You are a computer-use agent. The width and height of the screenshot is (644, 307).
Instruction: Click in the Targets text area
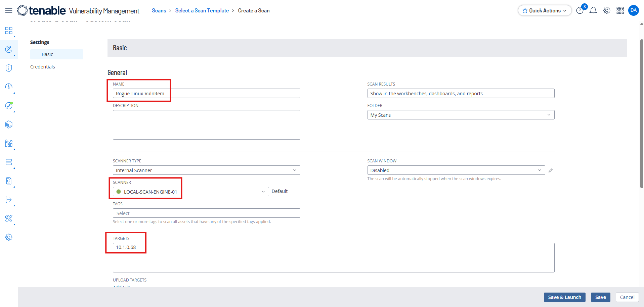coord(334,258)
